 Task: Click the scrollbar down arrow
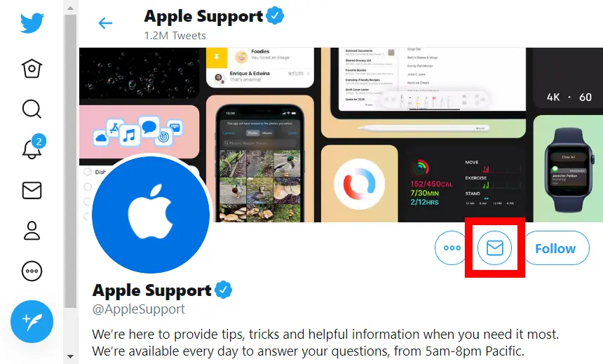[x=70, y=356]
